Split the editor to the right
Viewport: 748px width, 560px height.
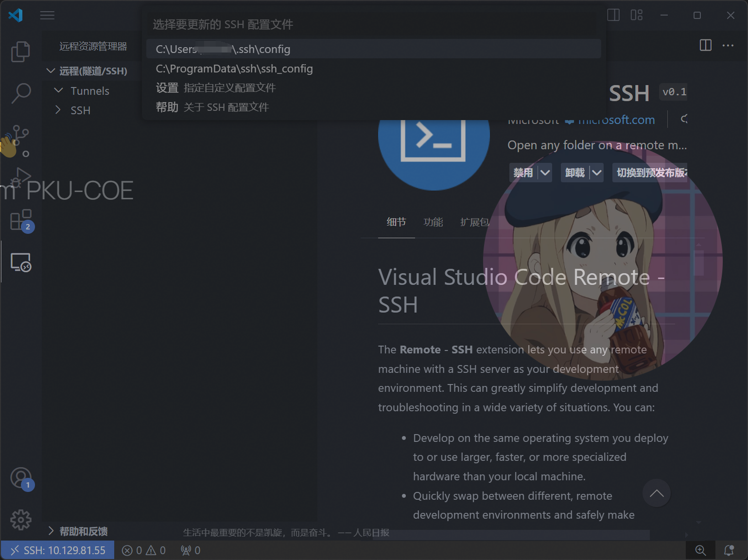pyautogui.click(x=706, y=45)
